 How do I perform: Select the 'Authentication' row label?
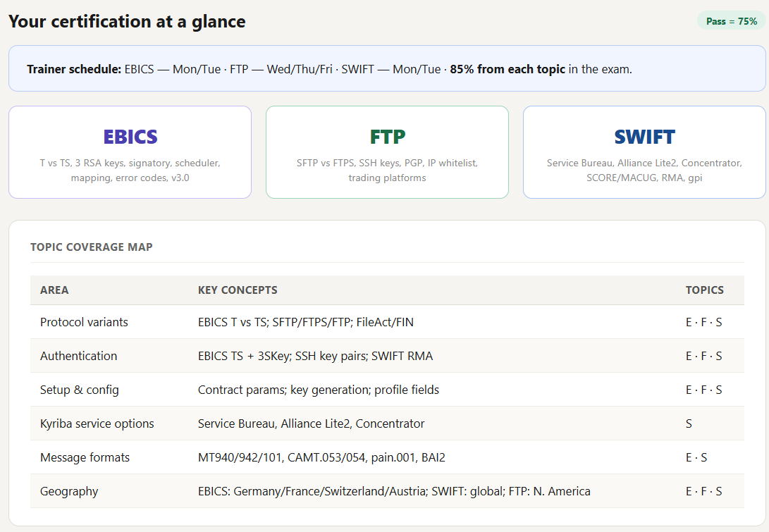(x=78, y=356)
